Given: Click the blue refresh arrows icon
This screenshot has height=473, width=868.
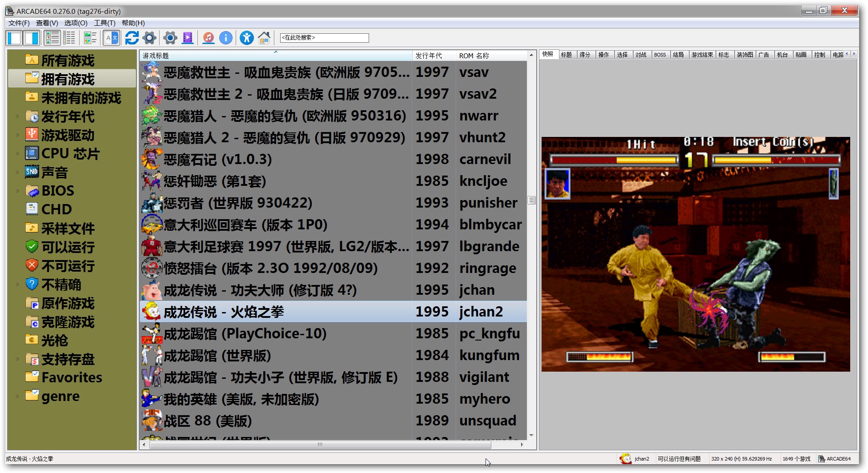Looking at the screenshot, I should pyautogui.click(x=132, y=38).
